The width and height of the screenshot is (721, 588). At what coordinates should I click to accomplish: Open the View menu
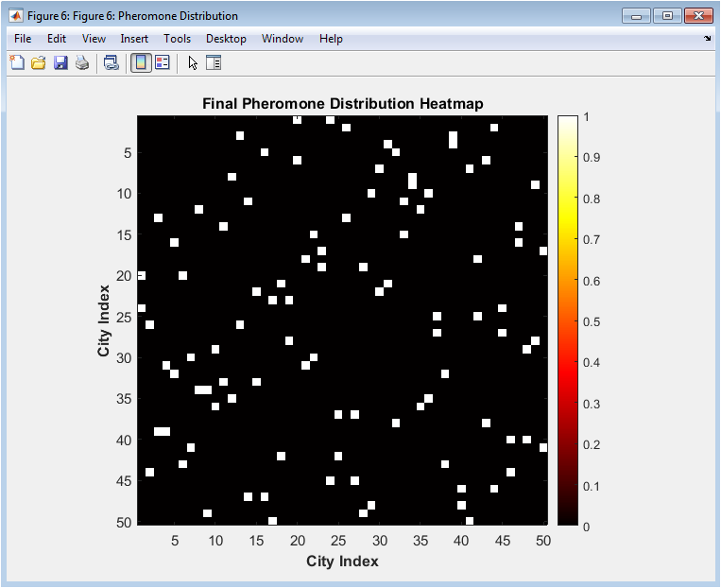click(x=94, y=39)
